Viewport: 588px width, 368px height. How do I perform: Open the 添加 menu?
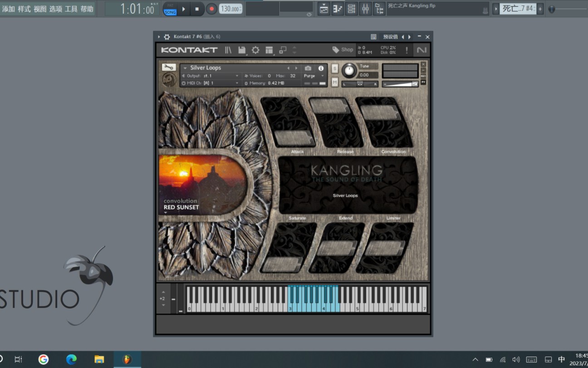[9, 9]
